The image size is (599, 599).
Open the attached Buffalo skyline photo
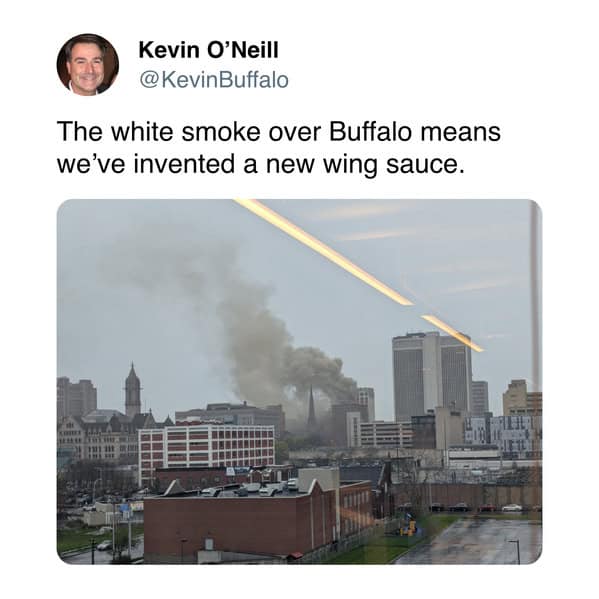[299, 381]
